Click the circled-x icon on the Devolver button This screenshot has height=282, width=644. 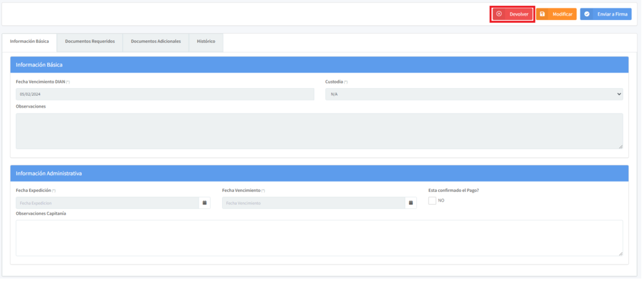click(x=499, y=14)
